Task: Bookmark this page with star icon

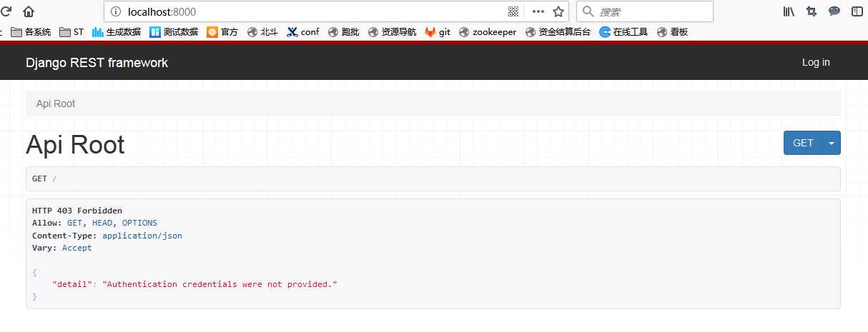Action: tap(558, 11)
